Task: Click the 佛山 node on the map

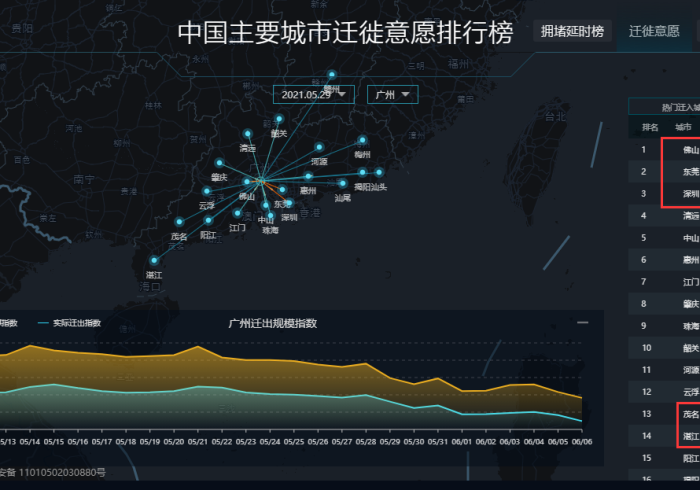Action: point(247,182)
